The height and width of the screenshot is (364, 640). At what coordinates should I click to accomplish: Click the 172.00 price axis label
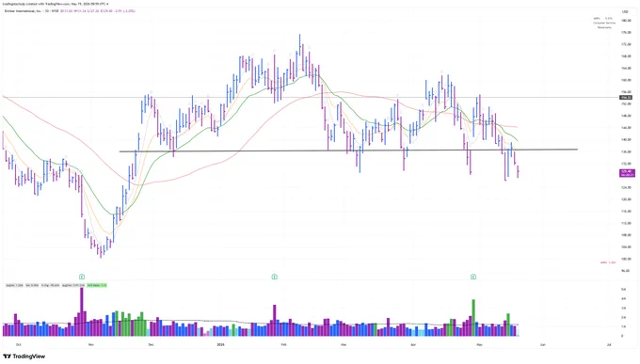[626, 44]
